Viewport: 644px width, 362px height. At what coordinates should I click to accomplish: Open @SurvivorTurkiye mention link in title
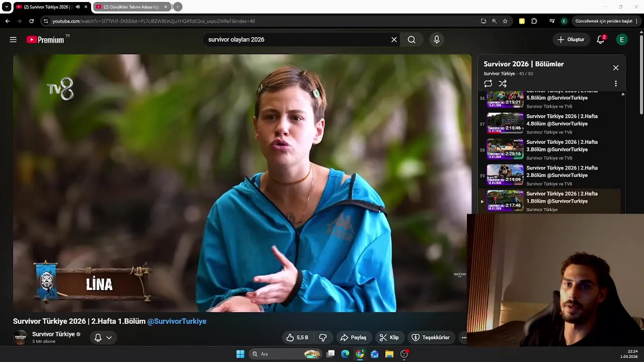177,321
